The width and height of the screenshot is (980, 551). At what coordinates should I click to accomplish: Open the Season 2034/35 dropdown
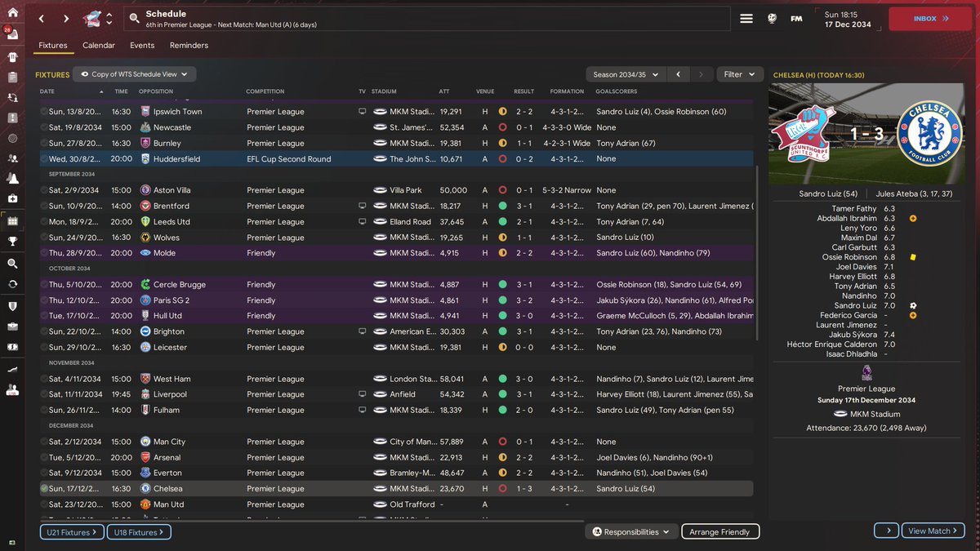click(626, 74)
